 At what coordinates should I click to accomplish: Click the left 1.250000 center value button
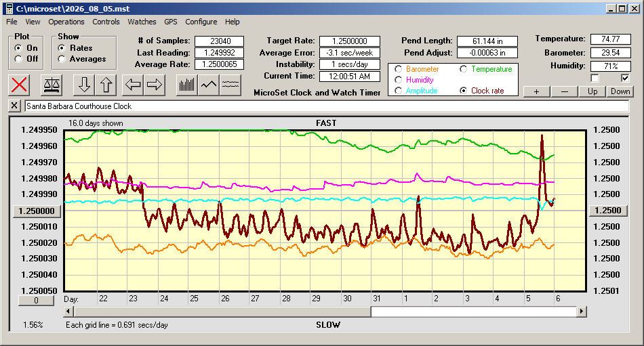pos(37,211)
